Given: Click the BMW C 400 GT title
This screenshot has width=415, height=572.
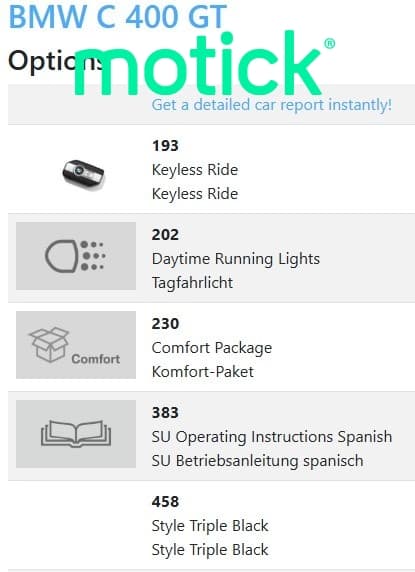Looking at the screenshot, I should pos(118,16).
